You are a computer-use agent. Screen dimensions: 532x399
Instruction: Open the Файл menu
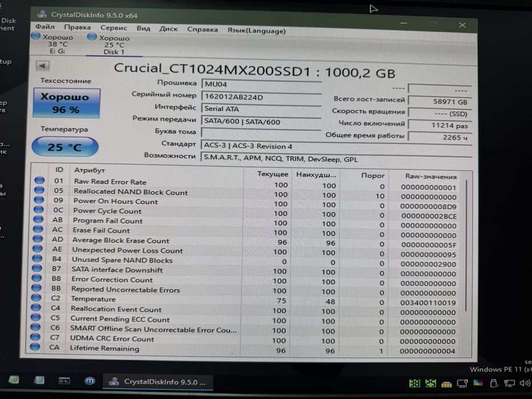pos(45,26)
